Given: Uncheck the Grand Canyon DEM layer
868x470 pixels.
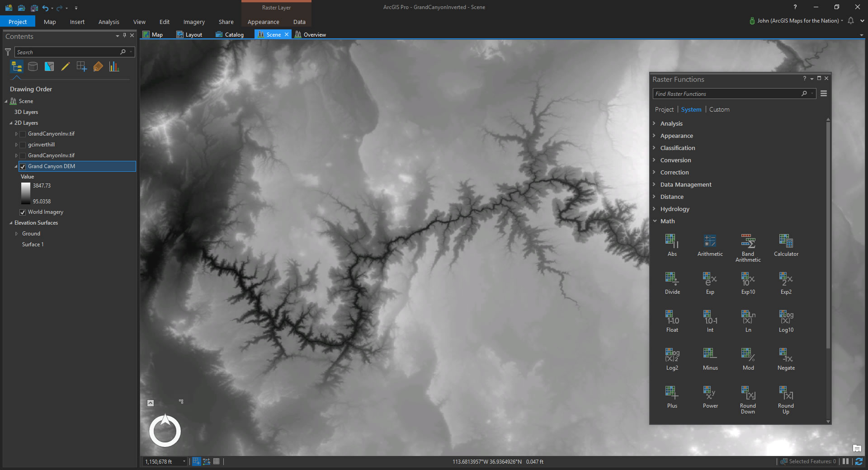Looking at the screenshot, I should pyautogui.click(x=23, y=166).
